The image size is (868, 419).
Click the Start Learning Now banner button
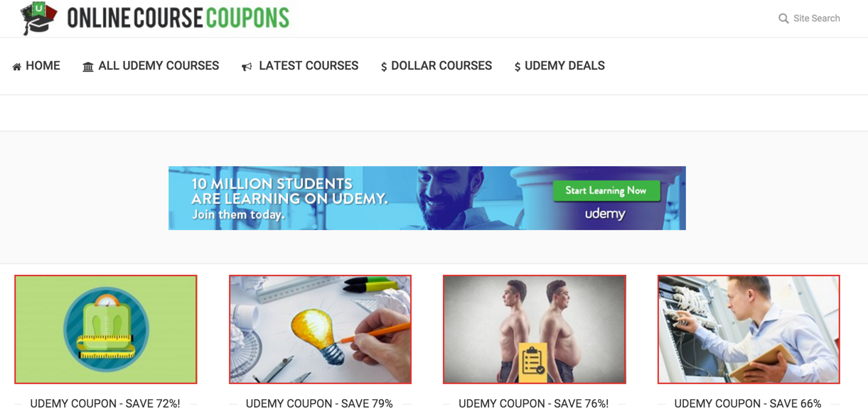[606, 190]
